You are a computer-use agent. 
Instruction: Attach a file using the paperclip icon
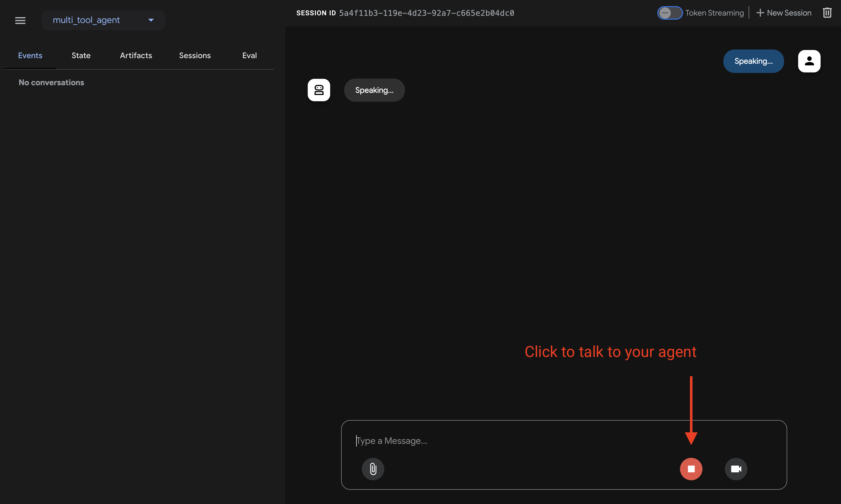coord(373,469)
